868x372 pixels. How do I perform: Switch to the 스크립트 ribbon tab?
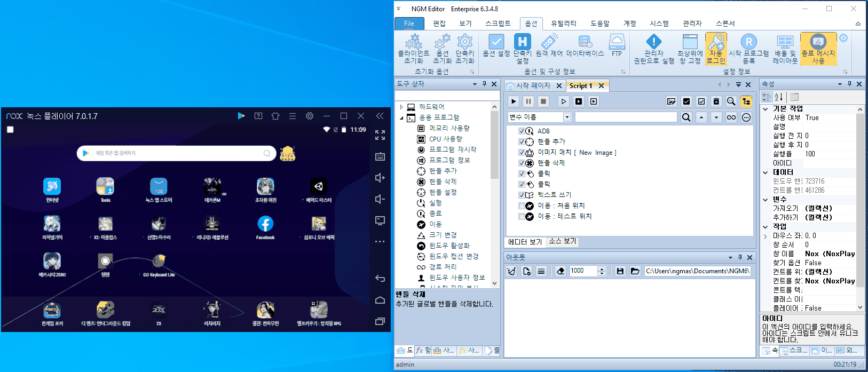498,23
